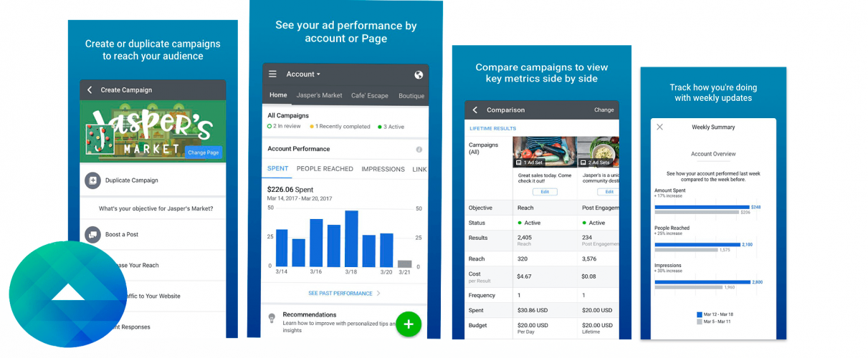Click the gray 3/21 chart bar

click(x=405, y=263)
